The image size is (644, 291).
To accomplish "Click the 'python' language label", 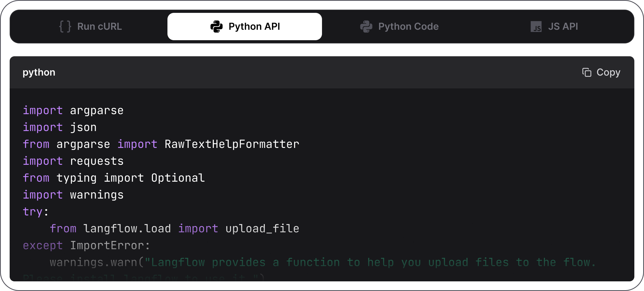I will click(x=39, y=72).
